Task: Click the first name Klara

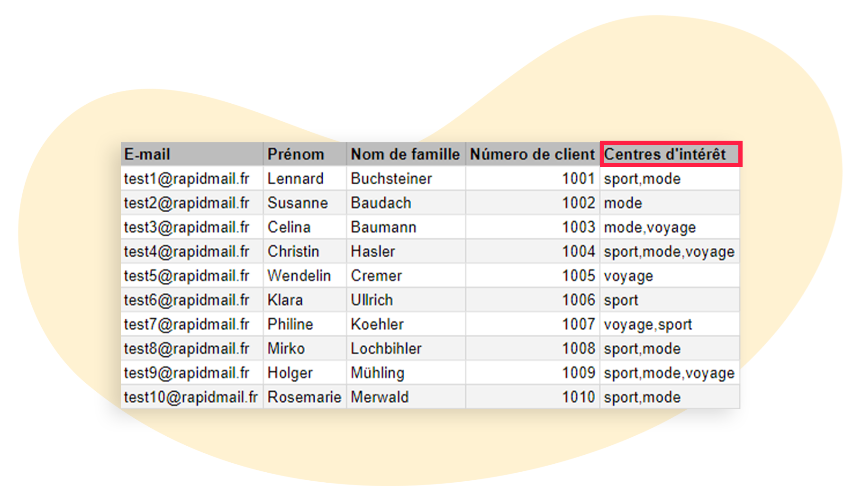Action: 285,300
